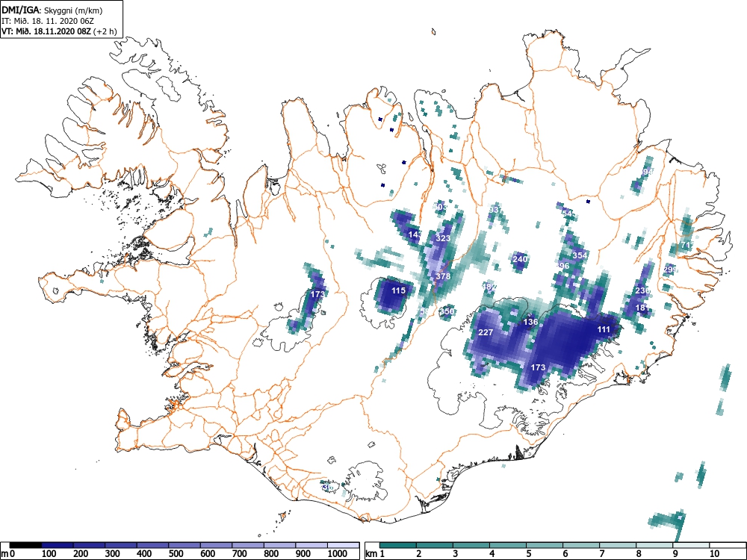This screenshot has height=560, width=747.
Task: Click the visibility value 227 on the map
Action: coord(486,332)
